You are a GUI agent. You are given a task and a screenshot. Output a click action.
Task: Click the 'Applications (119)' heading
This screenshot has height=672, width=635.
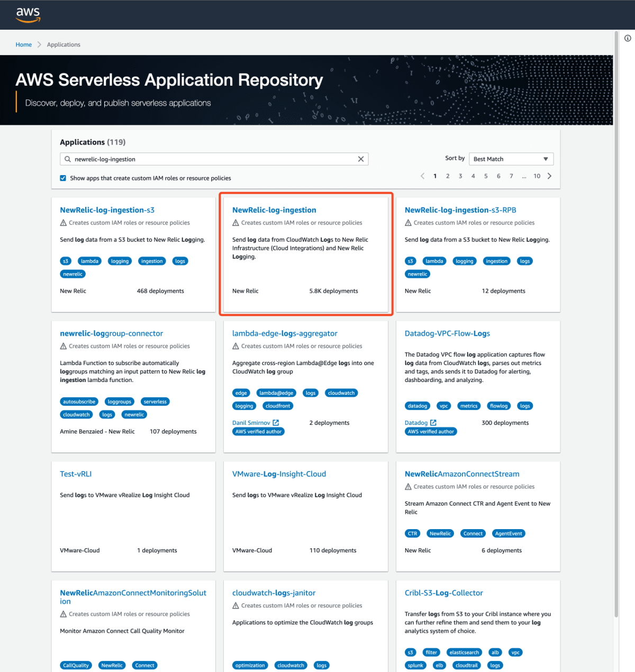click(93, 142)
